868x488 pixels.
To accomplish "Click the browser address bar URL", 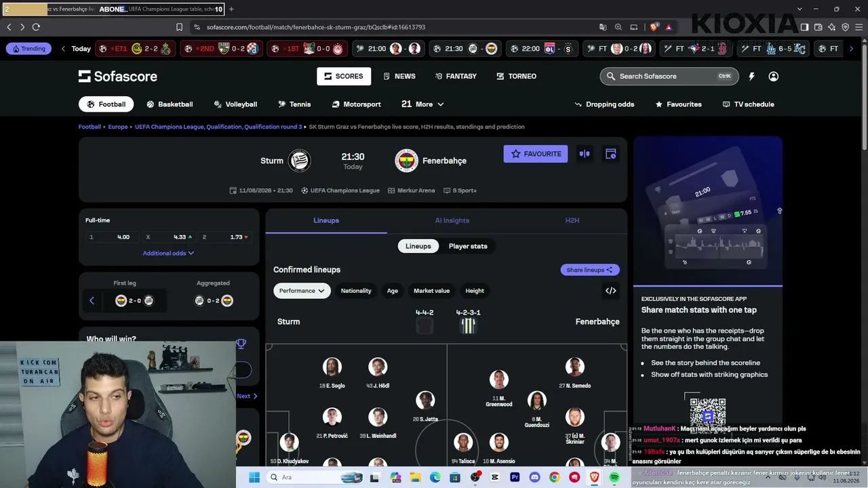I will [316, 27].
